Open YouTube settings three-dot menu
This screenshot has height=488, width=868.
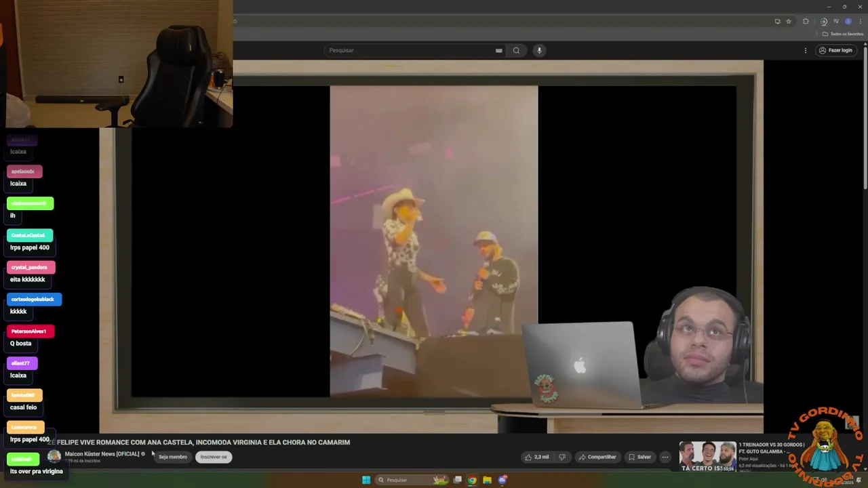(806, 50)
